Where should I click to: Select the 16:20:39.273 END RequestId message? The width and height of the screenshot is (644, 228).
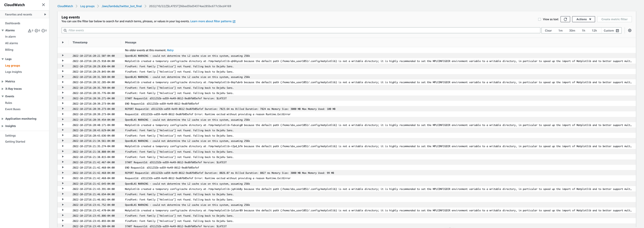[162, 104]
